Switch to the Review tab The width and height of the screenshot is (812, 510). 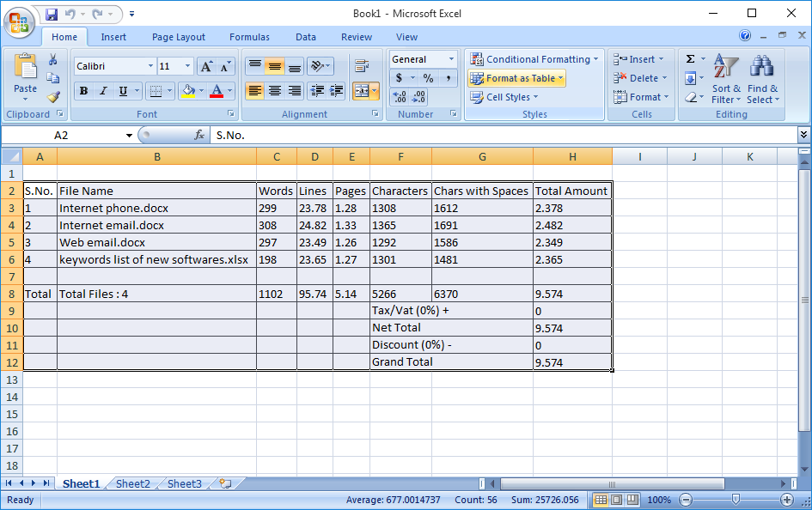[357, 37]
